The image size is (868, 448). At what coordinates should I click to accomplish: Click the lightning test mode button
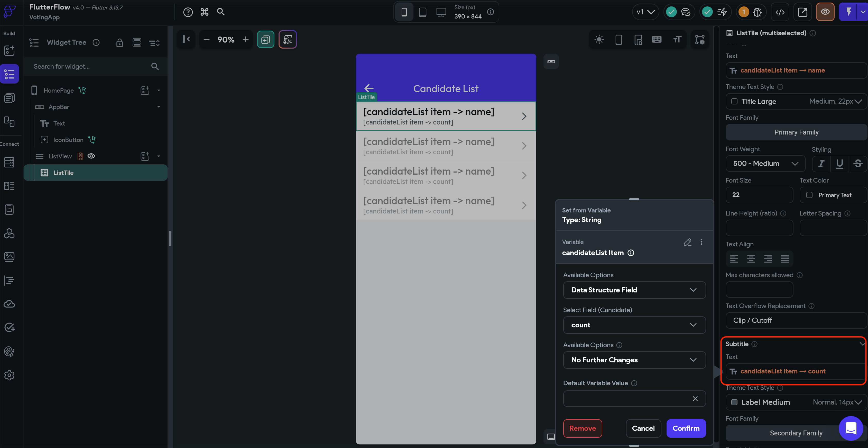(x=848, y=12)
